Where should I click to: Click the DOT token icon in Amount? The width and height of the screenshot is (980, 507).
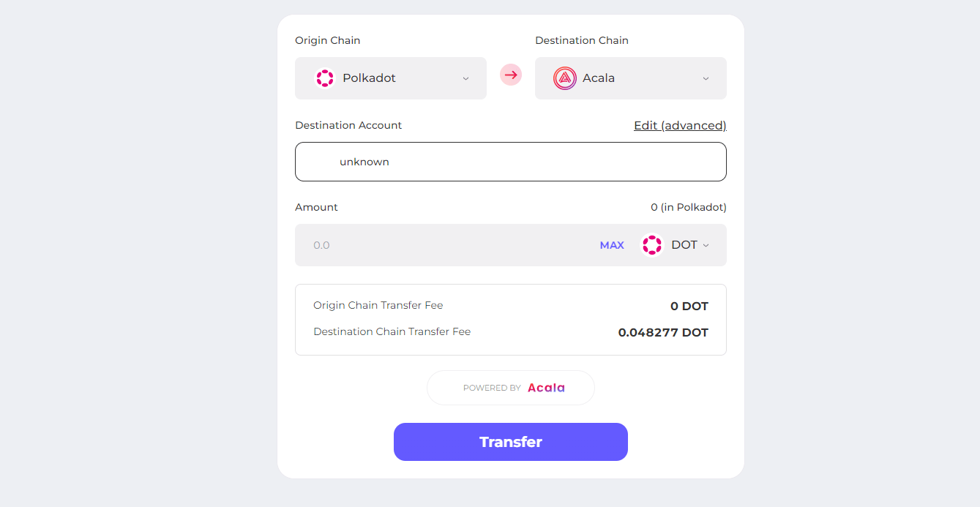coord(652,245)
